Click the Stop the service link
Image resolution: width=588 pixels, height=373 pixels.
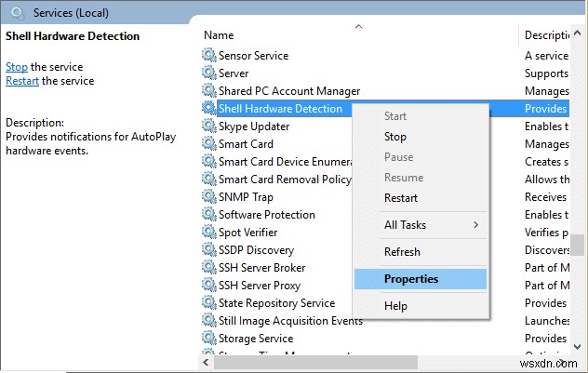coord(17,67)
